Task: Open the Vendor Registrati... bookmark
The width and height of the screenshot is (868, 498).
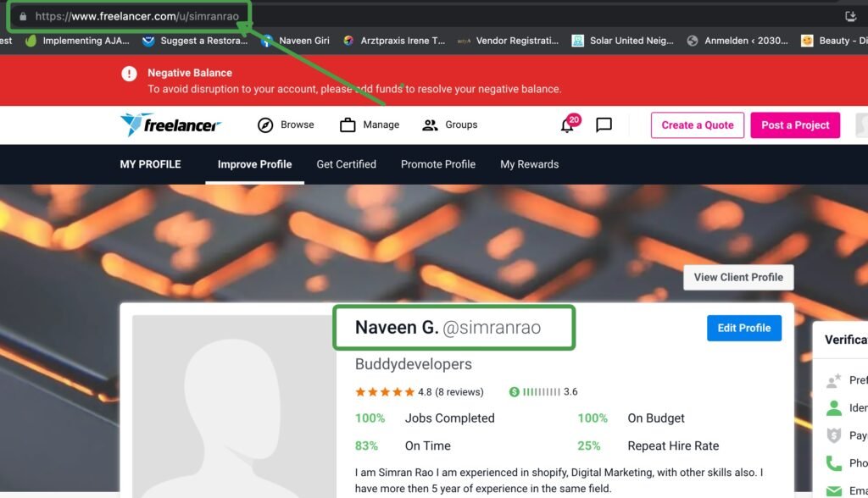Action: pos(509,41)
